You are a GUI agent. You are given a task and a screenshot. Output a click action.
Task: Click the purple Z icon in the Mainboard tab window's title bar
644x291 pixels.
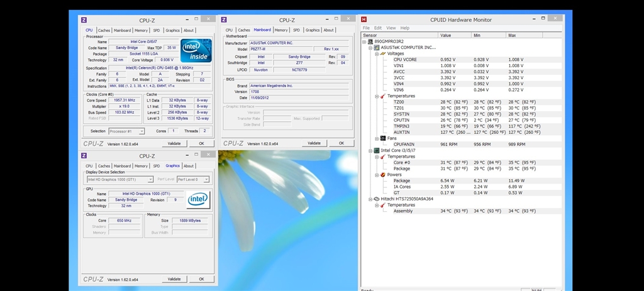[224, 19]
